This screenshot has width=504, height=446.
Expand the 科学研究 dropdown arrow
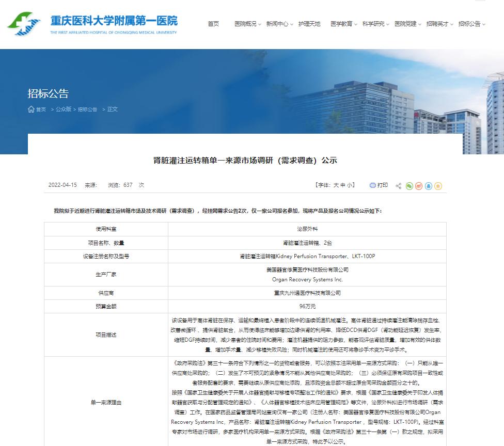pyautogui.click(x=388, y=24)
